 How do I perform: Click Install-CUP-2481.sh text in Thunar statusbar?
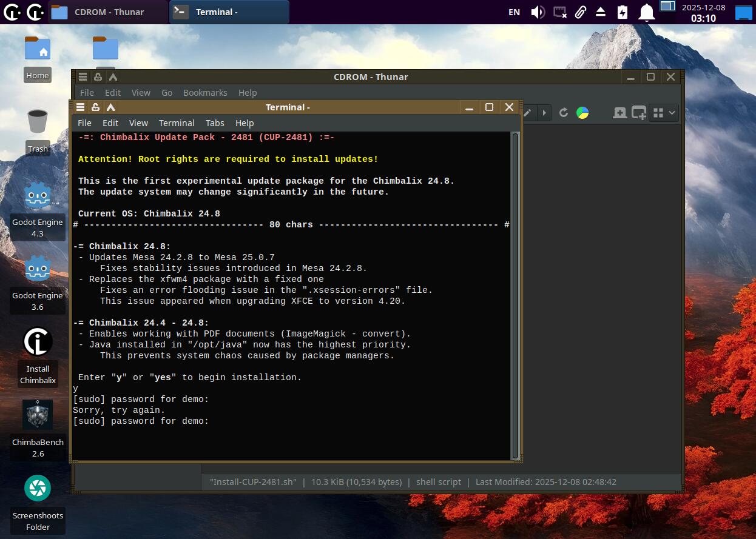point(253,482)
